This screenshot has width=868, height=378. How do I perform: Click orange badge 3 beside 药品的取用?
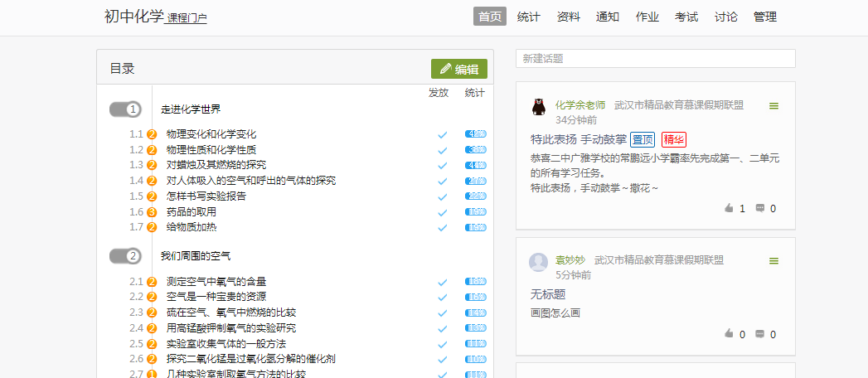click(153, 212)
